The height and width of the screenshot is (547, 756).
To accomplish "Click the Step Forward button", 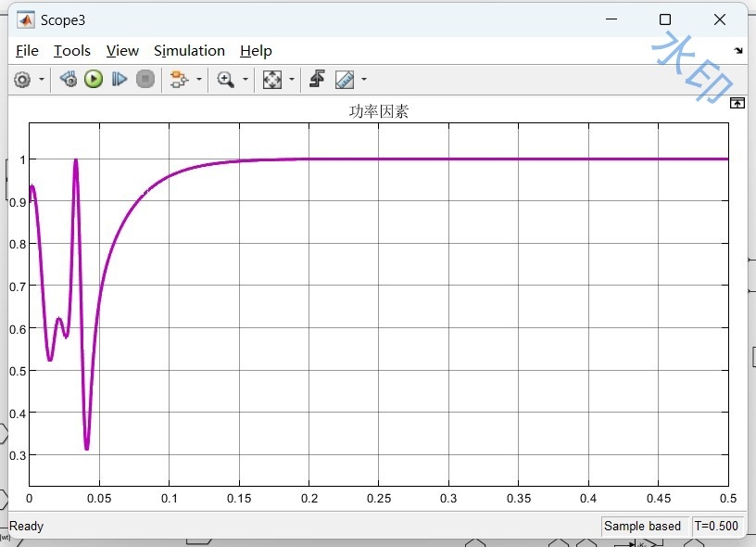I will coord(120,79).
